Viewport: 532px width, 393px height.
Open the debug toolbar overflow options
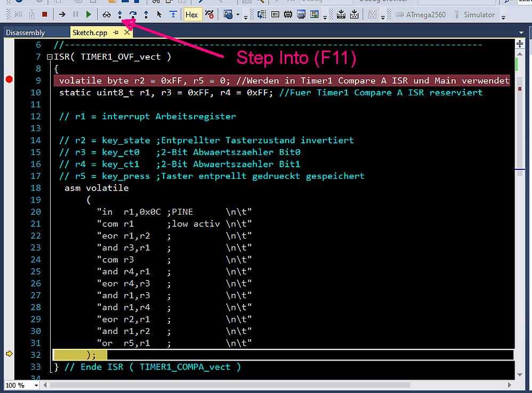[x=246, y=17]
